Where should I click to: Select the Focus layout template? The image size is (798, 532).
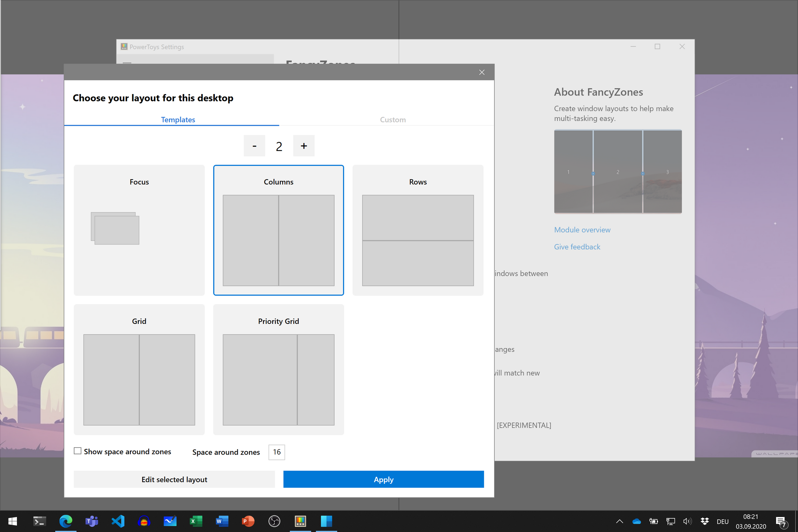(139, 230)
